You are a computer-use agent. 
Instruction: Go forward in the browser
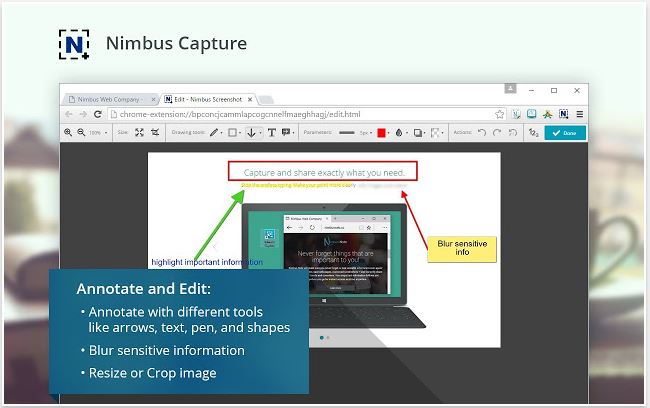[x=83, y=114]
